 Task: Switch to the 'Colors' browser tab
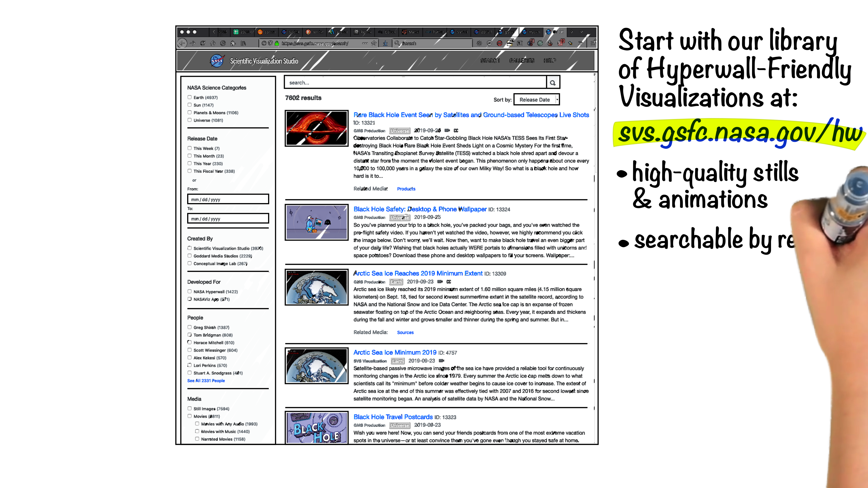387,32
